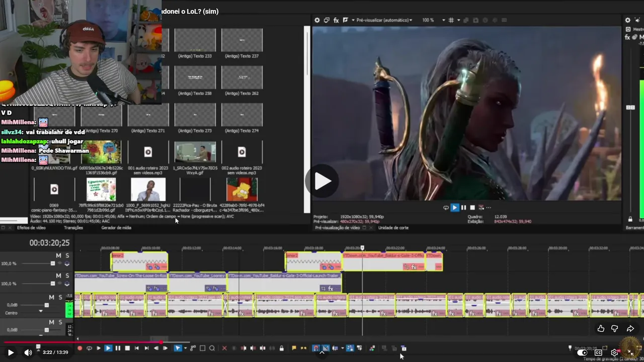Screen dimensions: 644x362
Task: Stop playback in the timeline transport
Action: (127, 348)
